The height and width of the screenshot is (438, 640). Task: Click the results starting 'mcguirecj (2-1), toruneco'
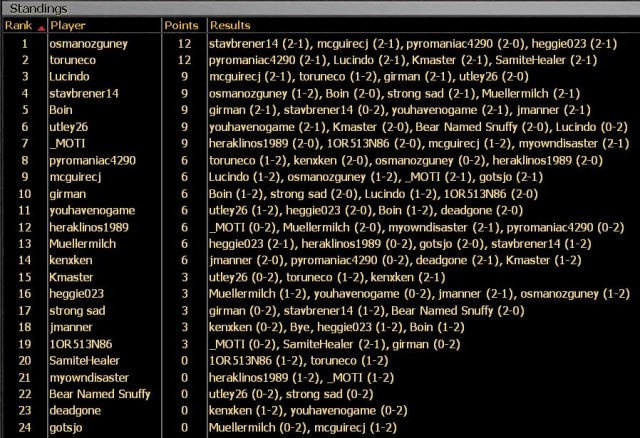tap(369, 77)
